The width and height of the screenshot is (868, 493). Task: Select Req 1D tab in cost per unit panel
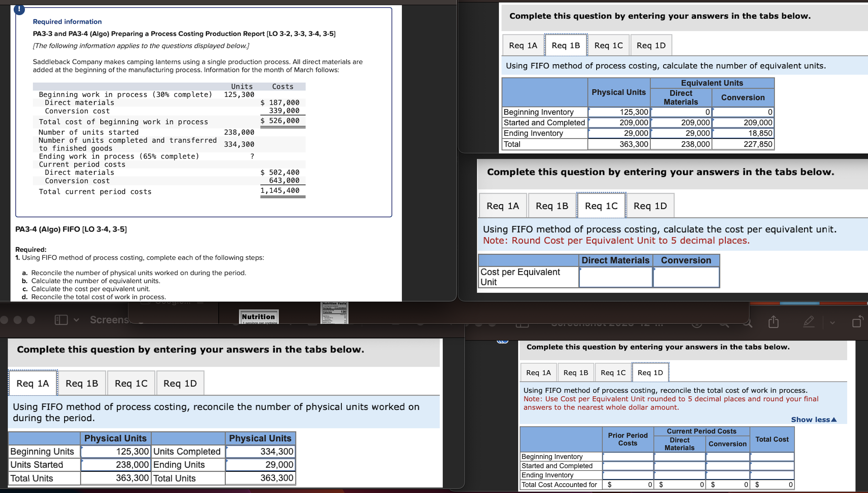[650, 206]
